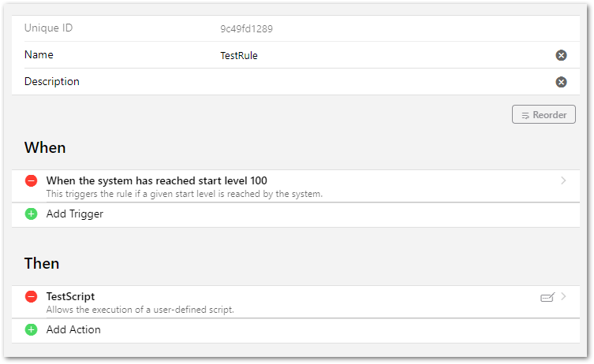Clear the Name field with the X icon
This screenshot has width=594, height=364.
[x=561, y=55]
